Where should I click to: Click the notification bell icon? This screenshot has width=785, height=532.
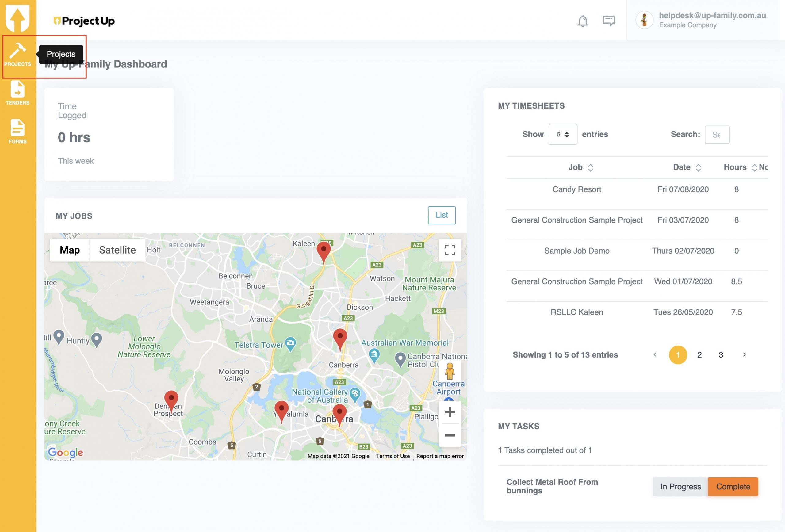(582, 21)
